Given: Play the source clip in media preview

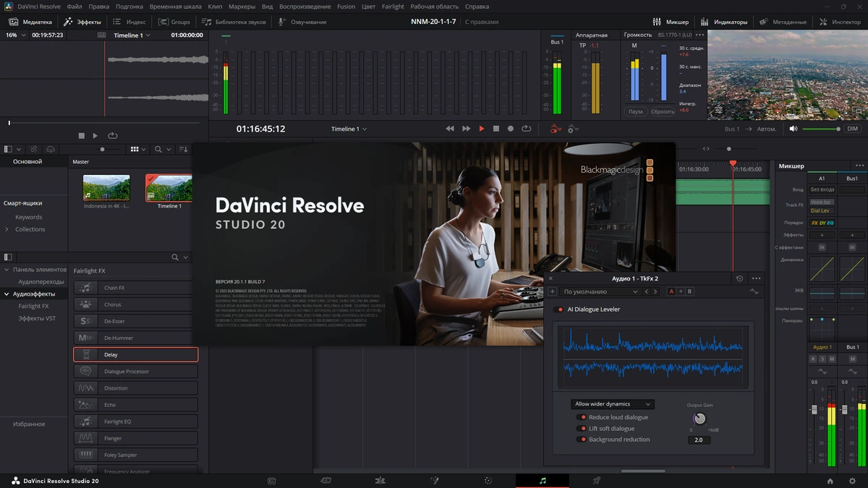Looking at the screenshot, I should pos(95,135).
